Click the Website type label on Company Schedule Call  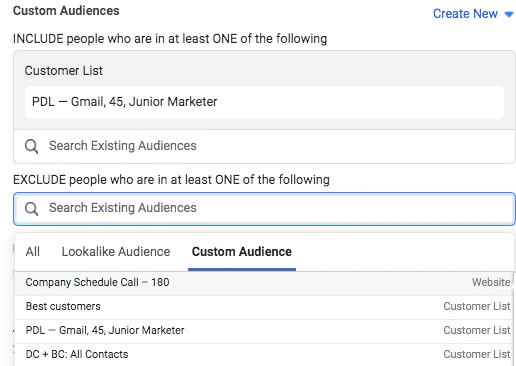(491, 282)
